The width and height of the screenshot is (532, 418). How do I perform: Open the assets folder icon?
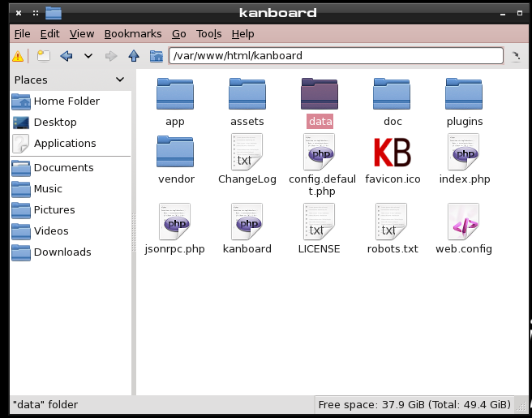pyautogui.click(x=247, y=94)
